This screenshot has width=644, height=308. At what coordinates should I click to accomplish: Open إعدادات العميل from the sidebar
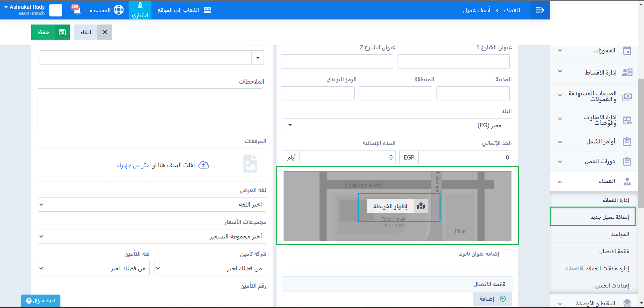click(612, 286)
